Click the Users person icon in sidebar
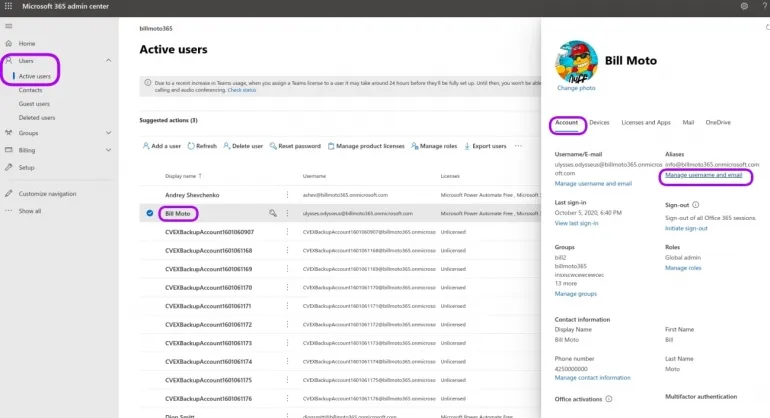 pyautogui.click(x=8, y=60)
